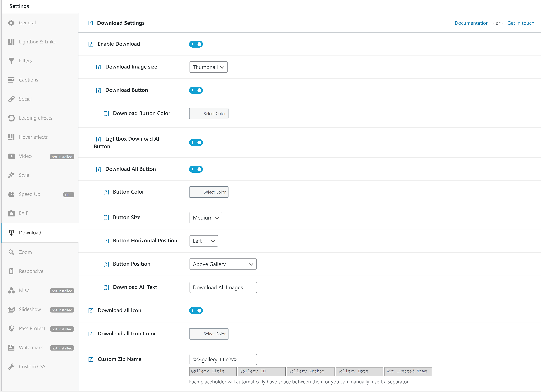This screenshot has height=392, width=541.
Task: Switch to the General settings tab
Action: (40, 23)
